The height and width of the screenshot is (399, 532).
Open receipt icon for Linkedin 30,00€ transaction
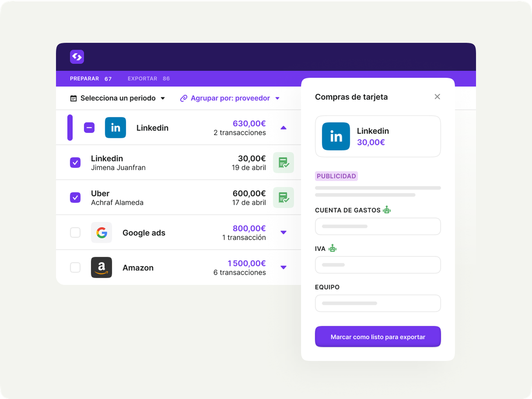283,163
